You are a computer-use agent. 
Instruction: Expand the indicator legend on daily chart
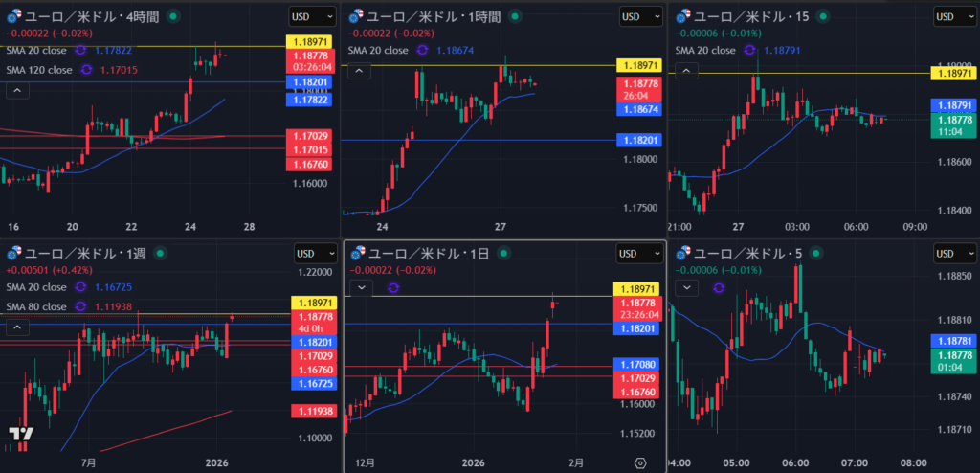click(362, 286)
